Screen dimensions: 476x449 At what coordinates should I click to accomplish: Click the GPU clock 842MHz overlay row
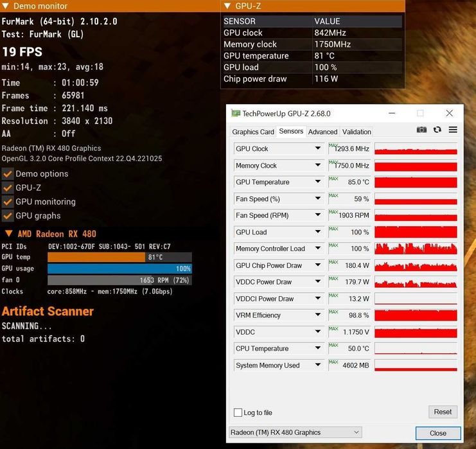(x=313, y=33)
